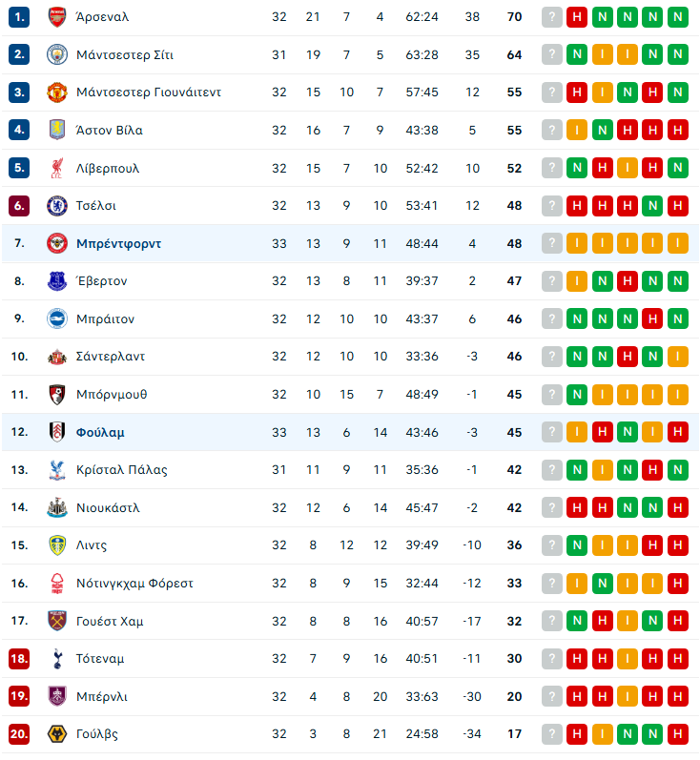Click the Everton club crest
This screenshot has height=760, width=700.
point(57,280)
